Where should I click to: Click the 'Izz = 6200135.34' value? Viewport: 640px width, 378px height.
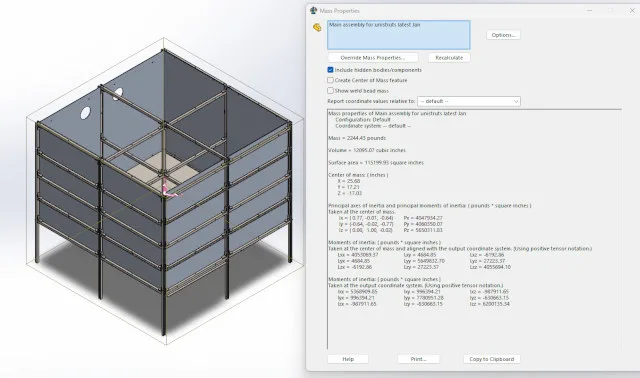[489, 304]
